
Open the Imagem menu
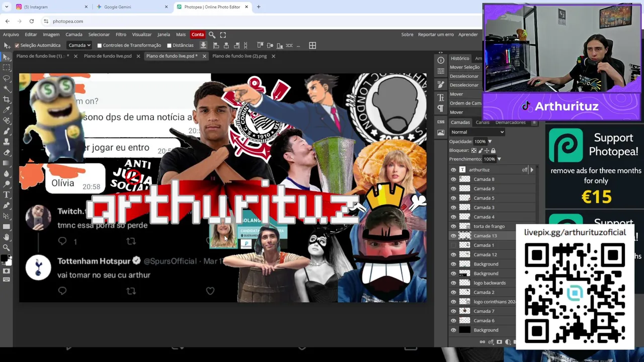click(x=51, y=35)
